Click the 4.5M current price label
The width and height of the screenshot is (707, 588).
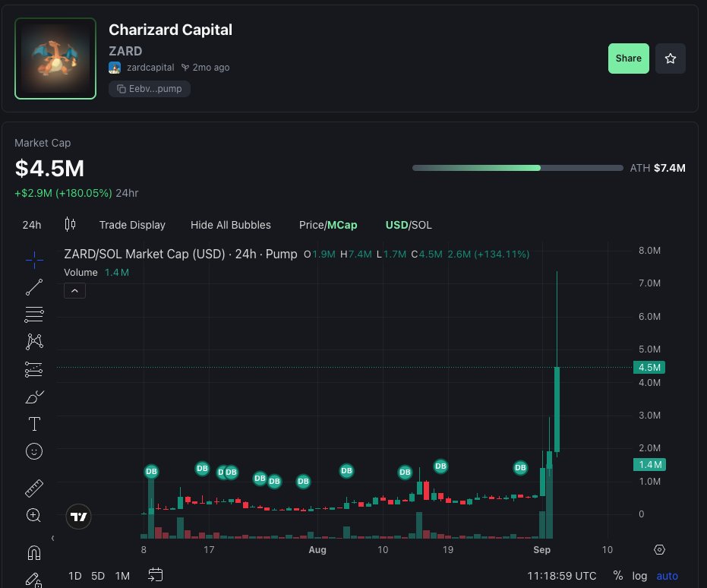(649, 368)
